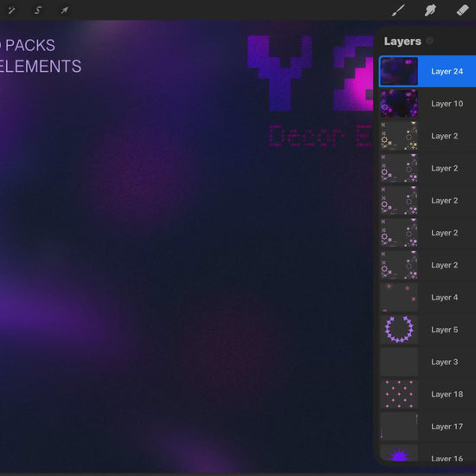Click the gold-colored Layer 2 thumbnail
Viewport: 476px width, 476px height.
(399, 136)
